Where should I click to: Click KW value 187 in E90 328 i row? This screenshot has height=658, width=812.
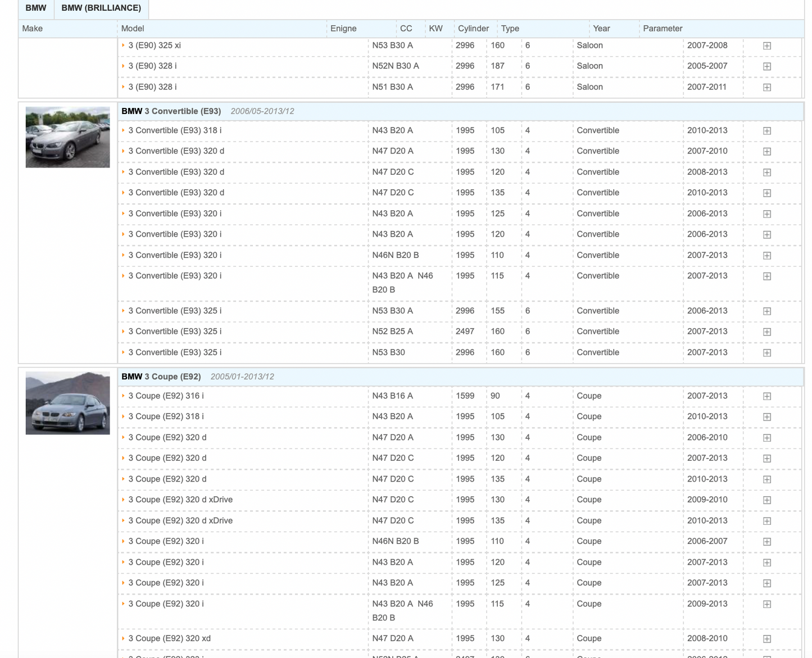coord(497,66)
